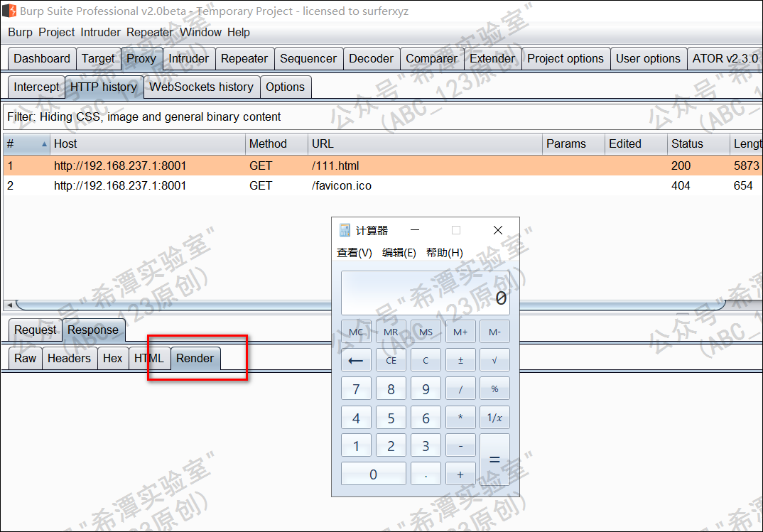Open WebSockets history sub-tab

point(202,87)
